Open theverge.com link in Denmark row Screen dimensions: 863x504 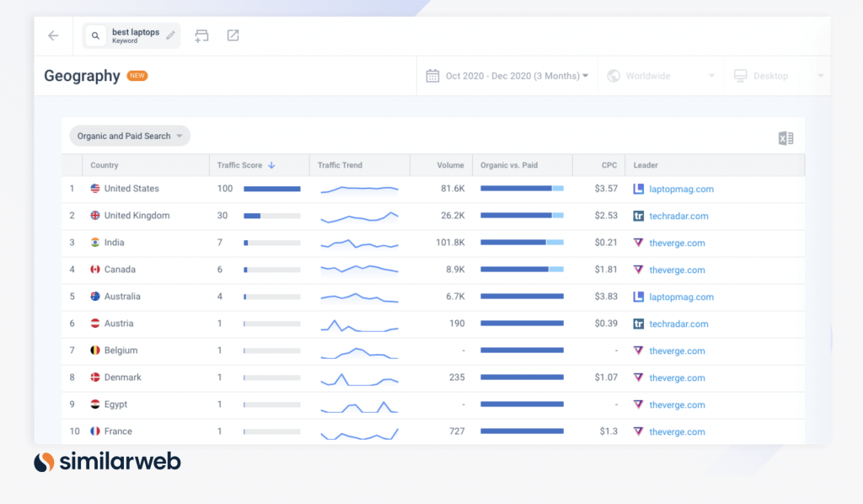pyautogui.click(x=677, y=378)
